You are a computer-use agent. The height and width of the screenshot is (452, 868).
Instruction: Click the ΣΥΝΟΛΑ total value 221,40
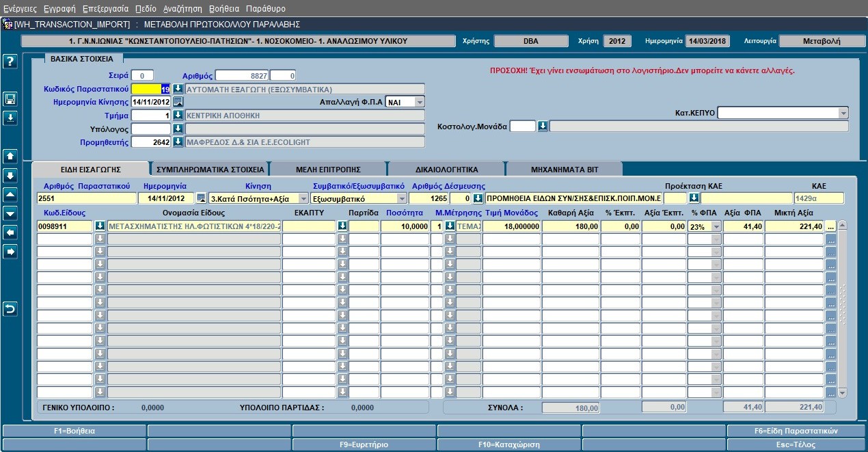794,408
